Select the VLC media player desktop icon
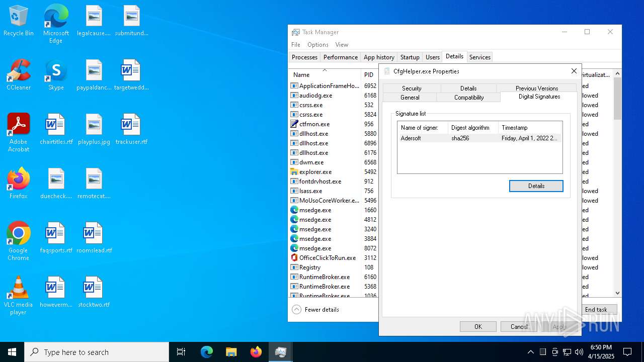The width and height of the screenshot is (644, 362). coord(19,296)
